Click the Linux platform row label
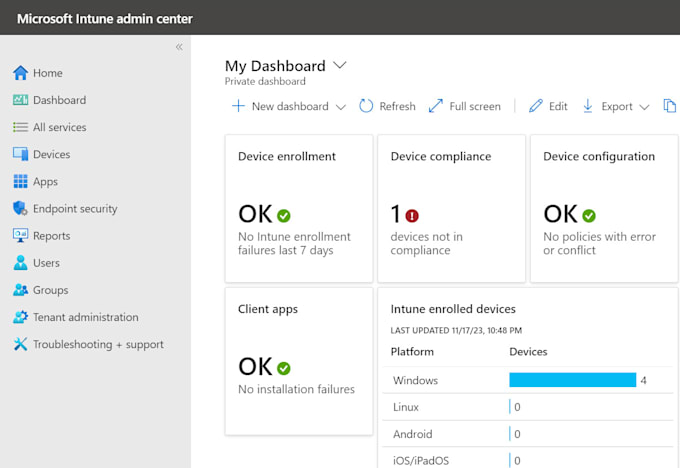This screenshot has width=680, height=468. (x=405, y=407)
